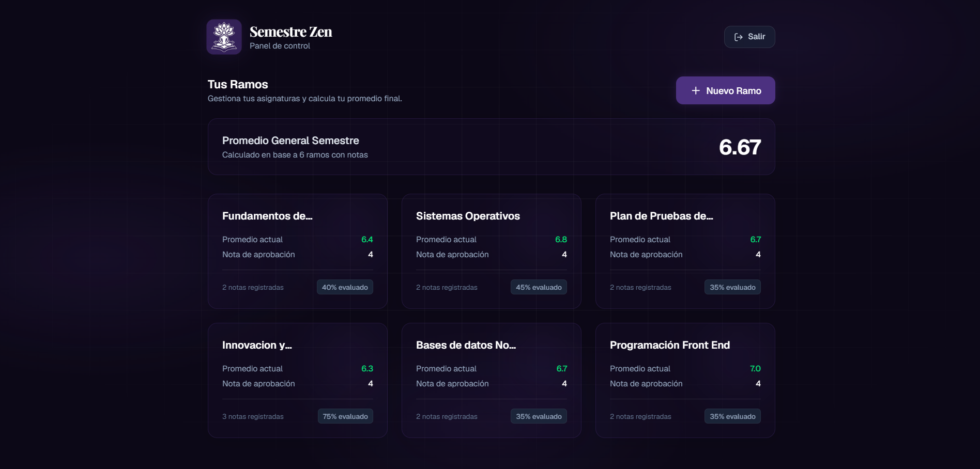Click '2 notas registradas' in Bases de datos card

coord(447,417)
